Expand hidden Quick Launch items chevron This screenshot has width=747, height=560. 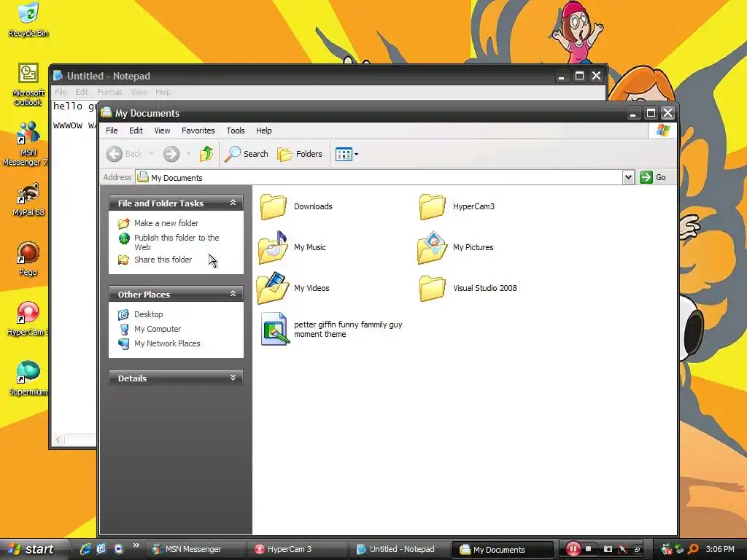(x=136, y=545)
